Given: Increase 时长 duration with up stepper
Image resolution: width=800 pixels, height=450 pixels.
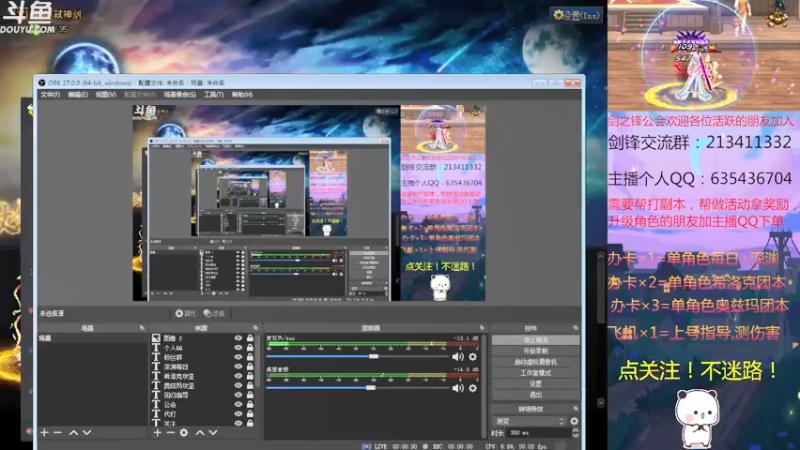Looking at the screenshot, I should (576, 430).
